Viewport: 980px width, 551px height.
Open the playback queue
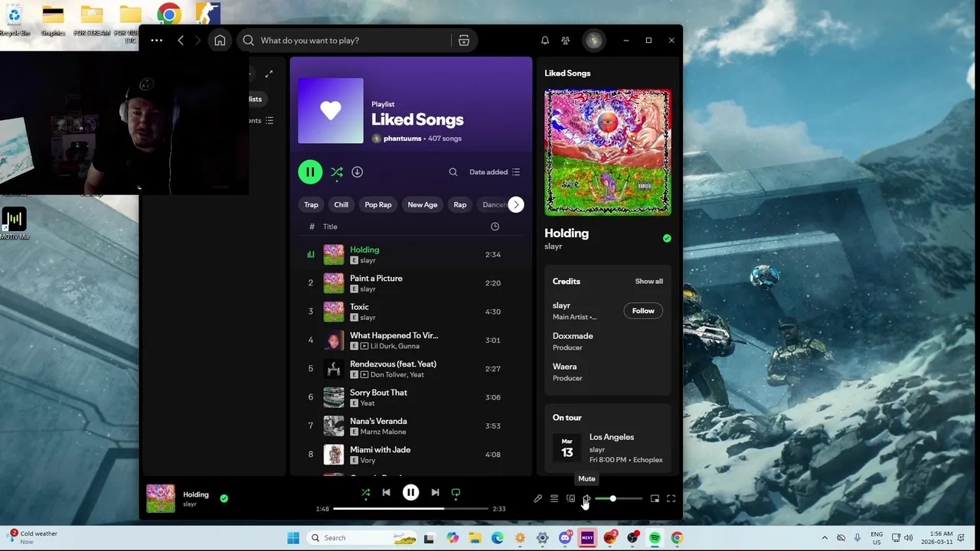(x=554, y=499)
